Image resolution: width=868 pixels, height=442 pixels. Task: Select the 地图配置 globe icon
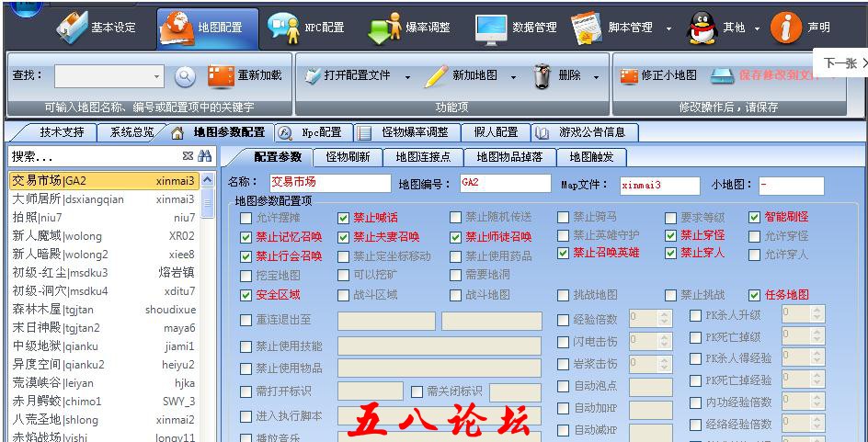pyautogui.click(x=177, y=28)
